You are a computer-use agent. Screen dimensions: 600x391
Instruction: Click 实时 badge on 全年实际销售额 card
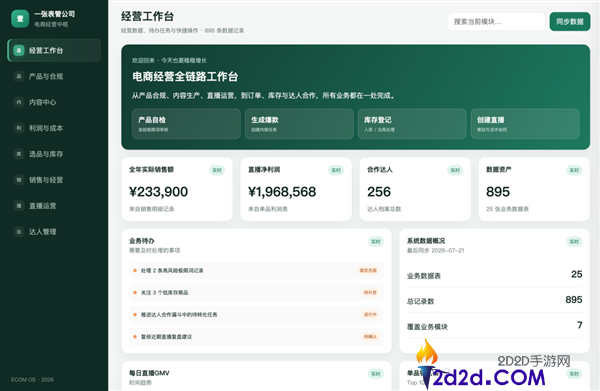point(217,170)
